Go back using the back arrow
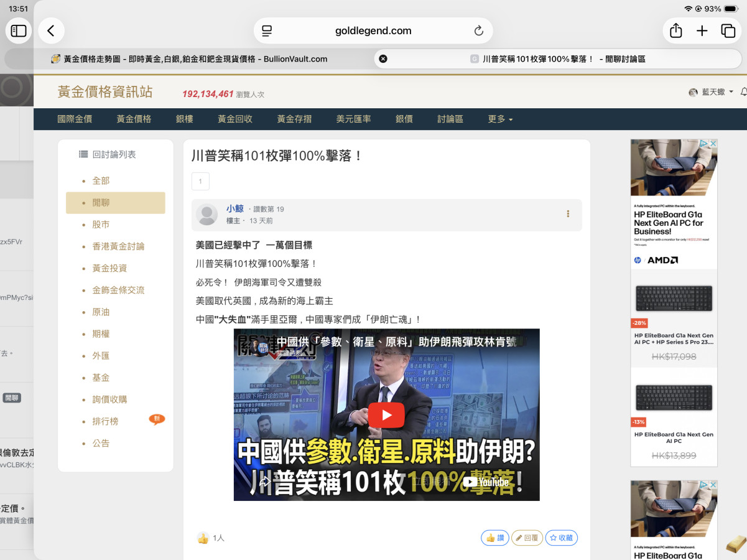747x560 pixels. 51,30
